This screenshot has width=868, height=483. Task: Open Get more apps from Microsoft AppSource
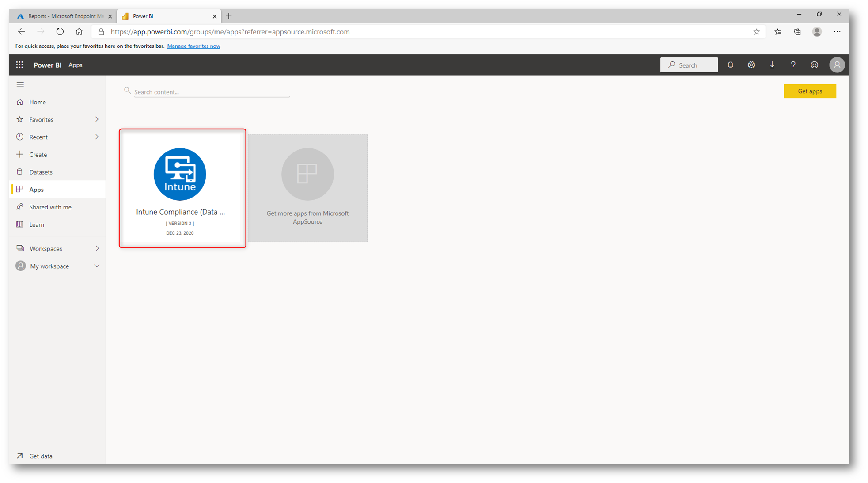307,188
